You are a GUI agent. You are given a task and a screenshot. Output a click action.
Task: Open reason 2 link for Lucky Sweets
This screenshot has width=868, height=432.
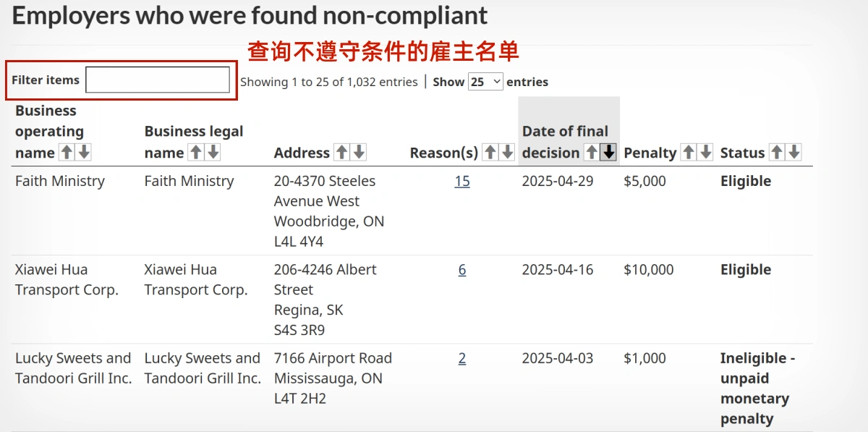(x=462, y=358)
